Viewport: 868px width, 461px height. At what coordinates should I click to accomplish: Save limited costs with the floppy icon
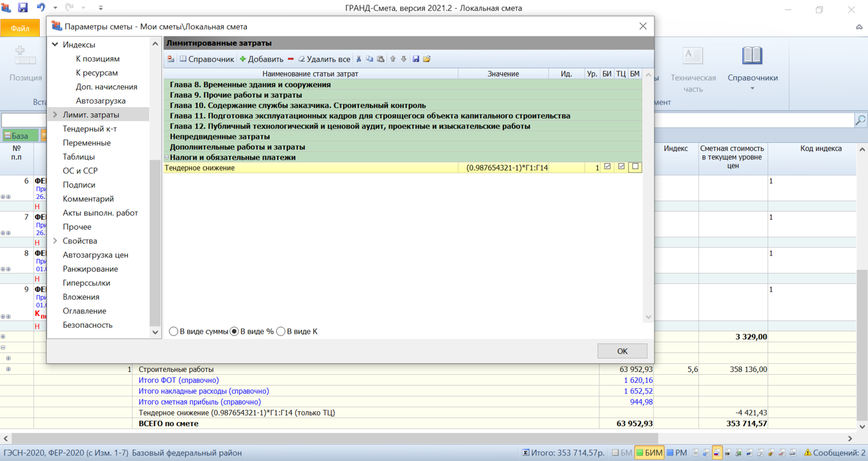click(416, 59)
